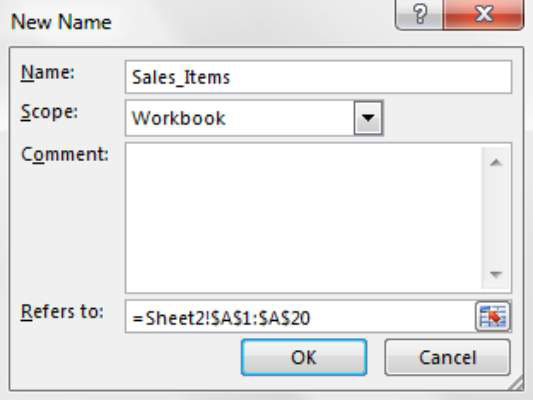Click the range selector icon in Refers to
533x400 pixels.
pos(493,317)
